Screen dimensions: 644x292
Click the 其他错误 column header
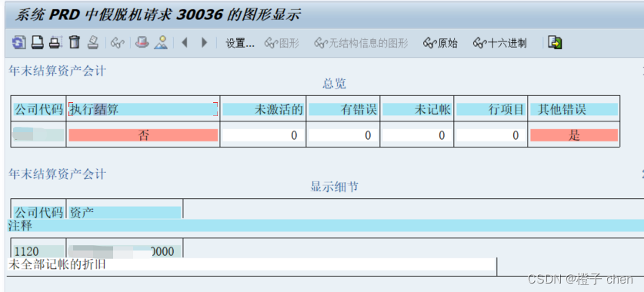click(x=574, y=109)
